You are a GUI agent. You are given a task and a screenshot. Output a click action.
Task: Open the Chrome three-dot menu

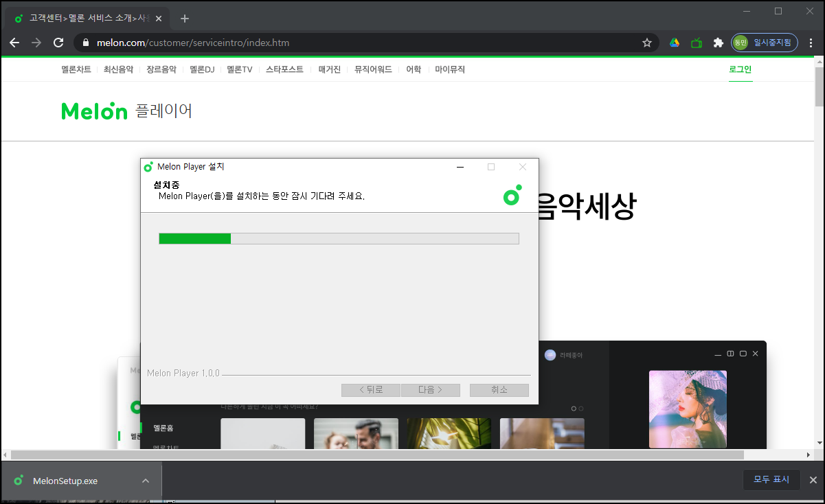tap(811, 43)
